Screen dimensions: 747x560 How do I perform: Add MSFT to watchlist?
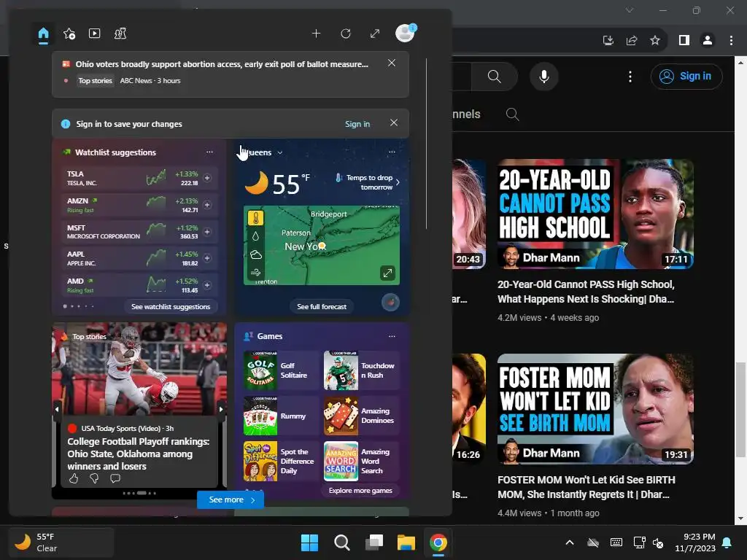(x=207, y=232)
